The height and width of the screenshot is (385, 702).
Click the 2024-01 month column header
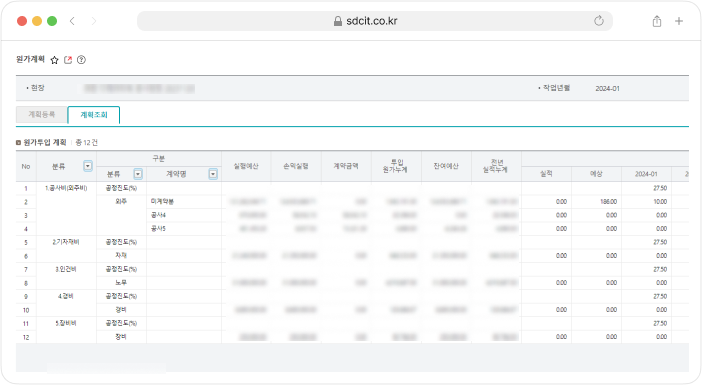pyautogui.click(x=646, y=174)
